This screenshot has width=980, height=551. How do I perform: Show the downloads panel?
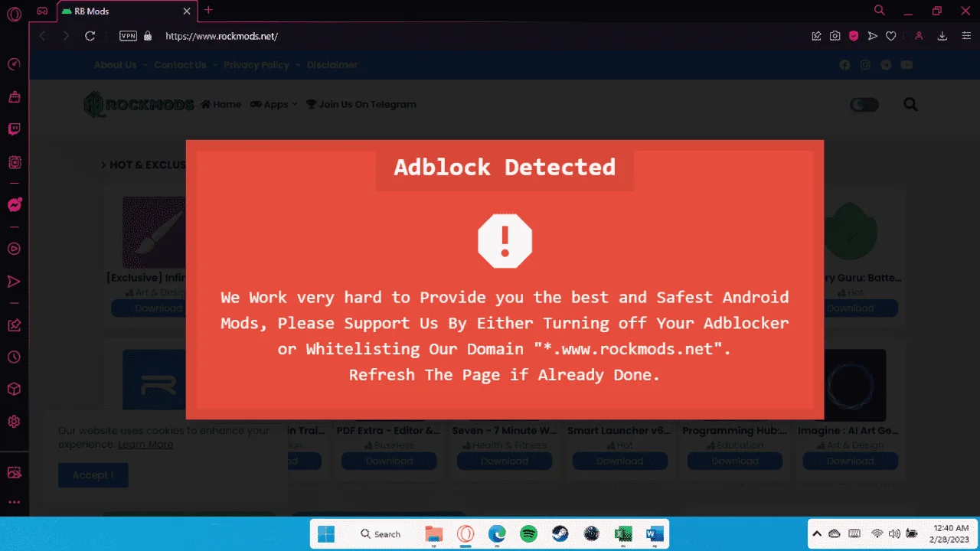[942, 36]
